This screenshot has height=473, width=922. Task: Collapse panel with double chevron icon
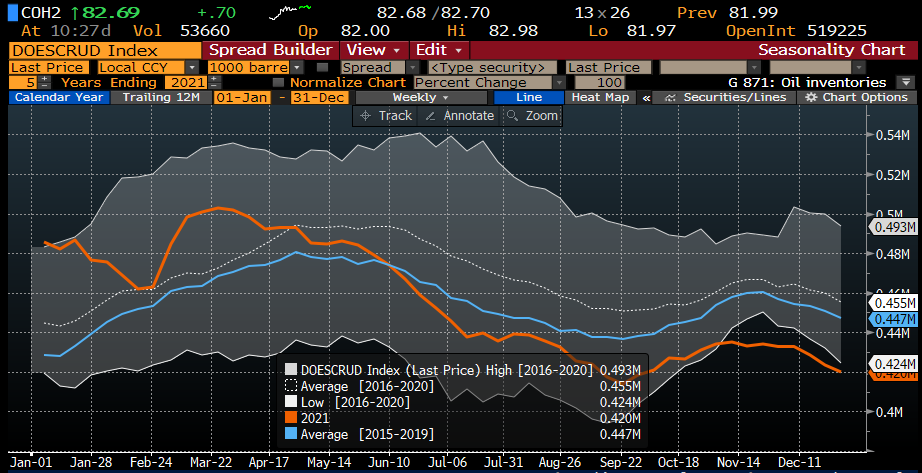pos(646,98)
